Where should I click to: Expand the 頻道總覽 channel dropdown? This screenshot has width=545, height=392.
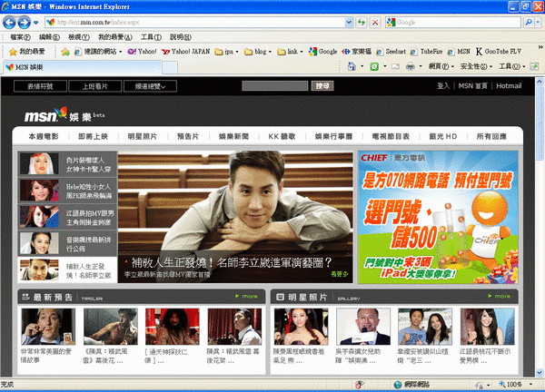coord(150,86)
